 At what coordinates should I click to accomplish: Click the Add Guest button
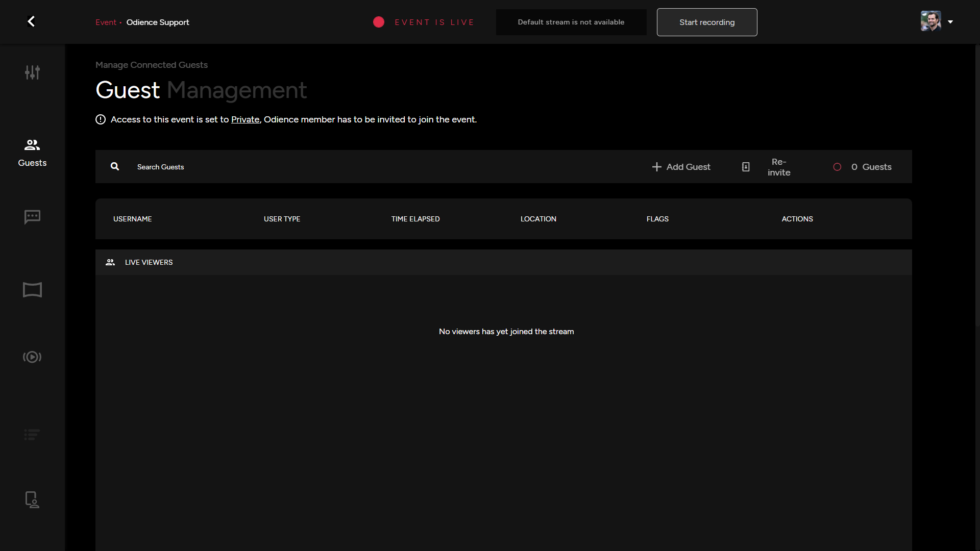coord(681,167)
